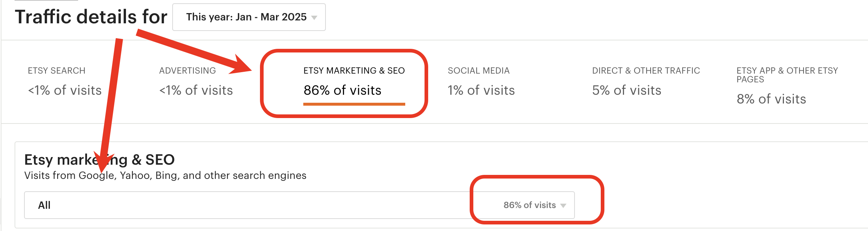This screenshot has height=231, width=868.
Task: Click the Etsy marketing & SEO section heading
Action: 99,160
